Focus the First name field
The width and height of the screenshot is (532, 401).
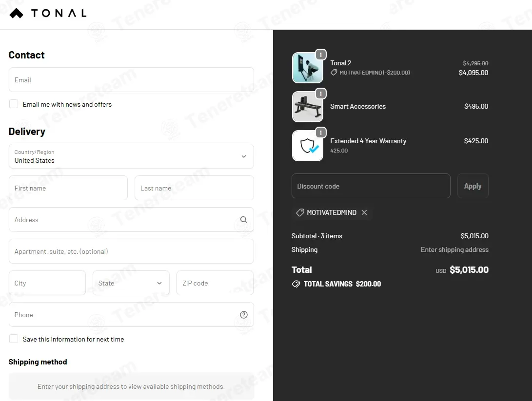point(68,188)
